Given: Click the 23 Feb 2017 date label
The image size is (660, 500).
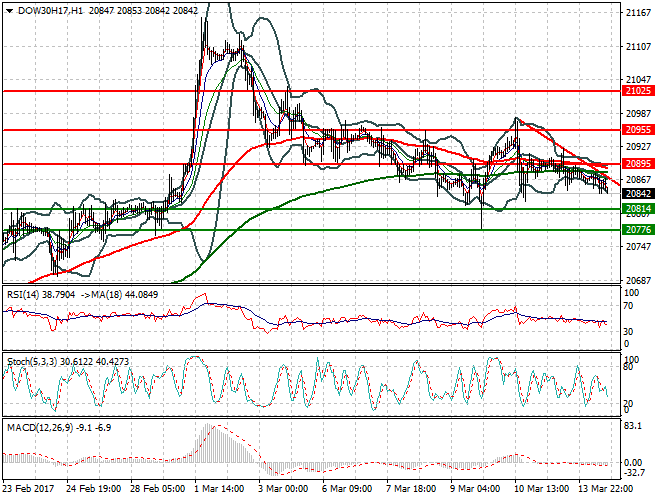Looking at the screenshot, I should 28,490.
